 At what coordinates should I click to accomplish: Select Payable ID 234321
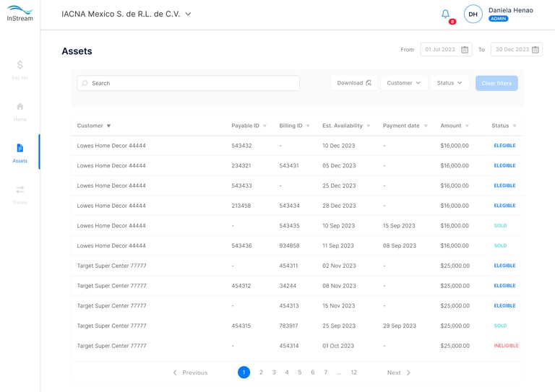[241, 165]
